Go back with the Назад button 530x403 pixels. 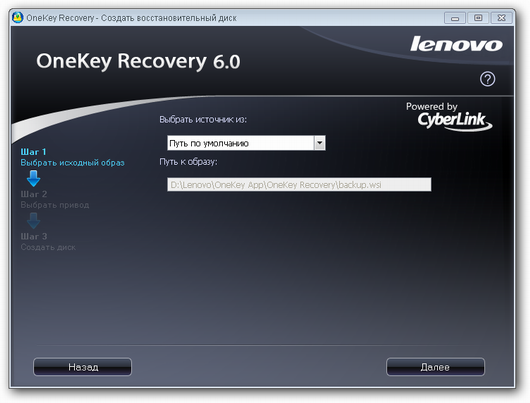pos(82,367)
